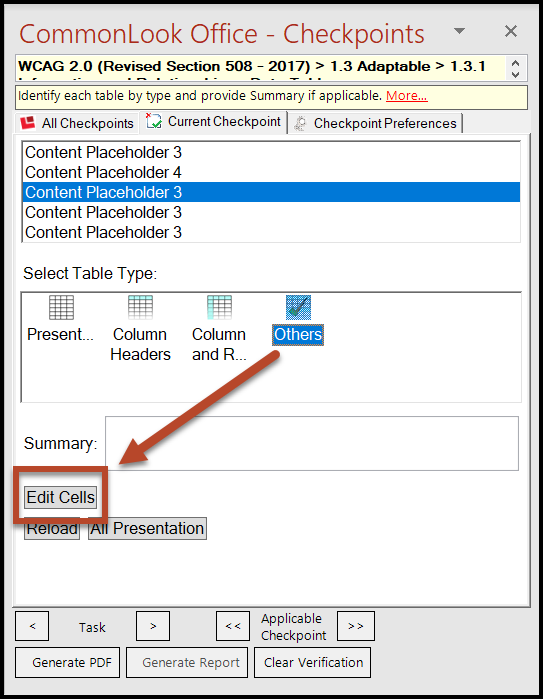
Task: Choose the Column Headers table type icon
Action: coord(140,308)
